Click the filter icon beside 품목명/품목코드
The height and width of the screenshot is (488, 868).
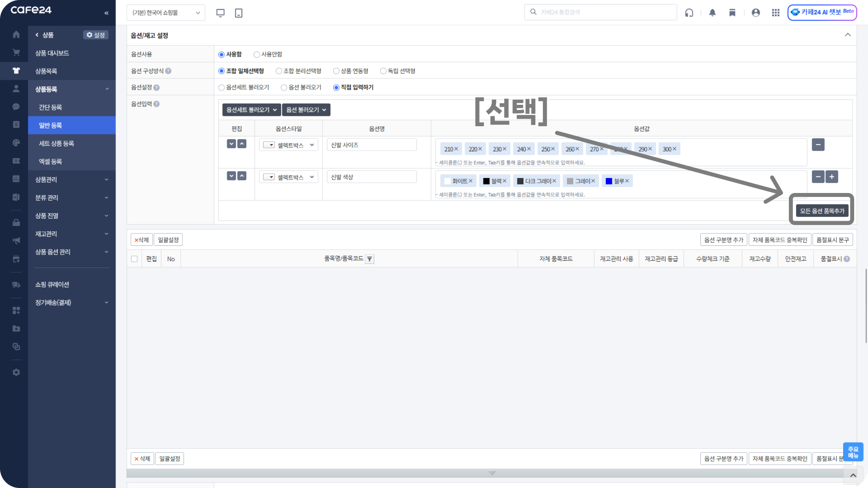point(370,259)
